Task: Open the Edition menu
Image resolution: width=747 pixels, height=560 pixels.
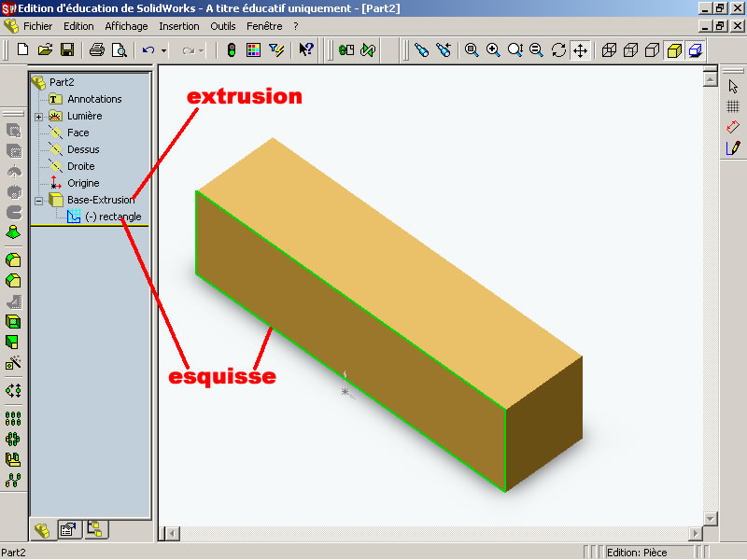Action: tap(78, 26)
